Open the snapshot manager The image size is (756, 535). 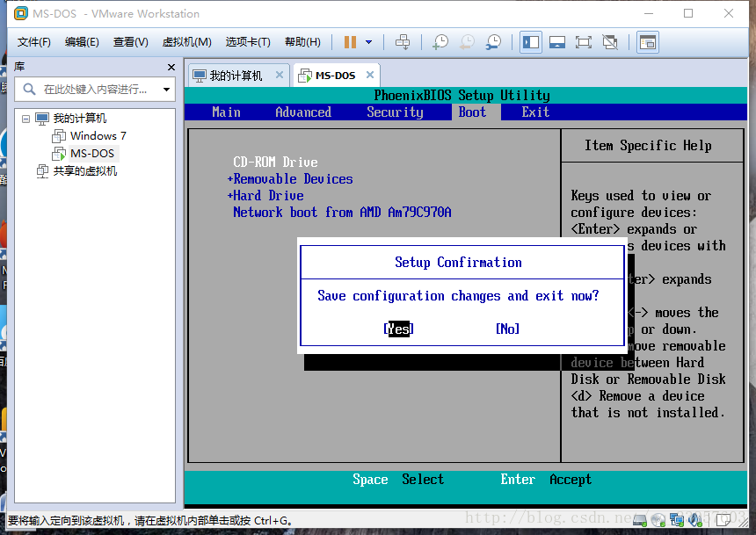(x=493, y=42)
